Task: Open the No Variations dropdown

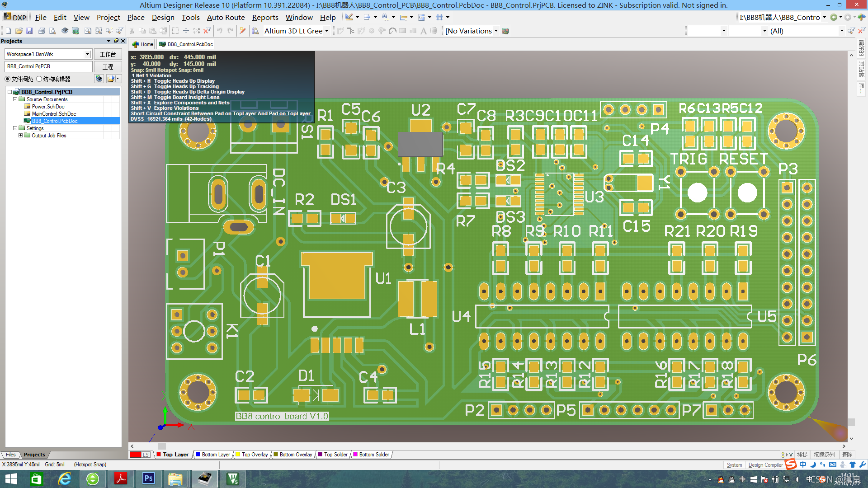Action: 496,31
